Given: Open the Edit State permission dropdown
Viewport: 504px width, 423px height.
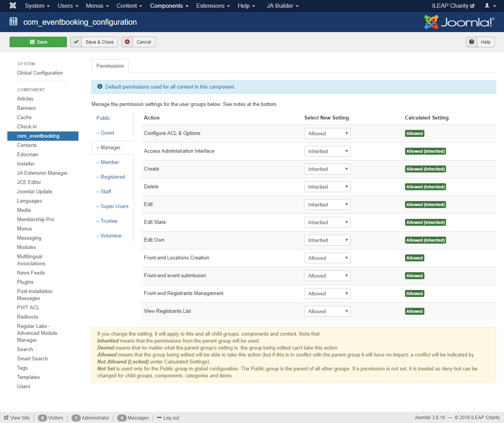Looking at the screenshot, I should (327, 222).
